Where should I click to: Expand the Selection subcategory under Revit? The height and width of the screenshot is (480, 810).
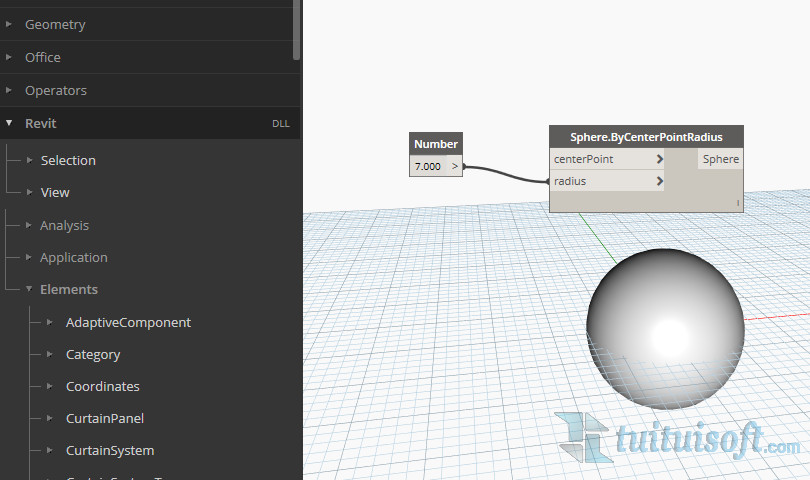pyautogui.click(x=68, y=160)
